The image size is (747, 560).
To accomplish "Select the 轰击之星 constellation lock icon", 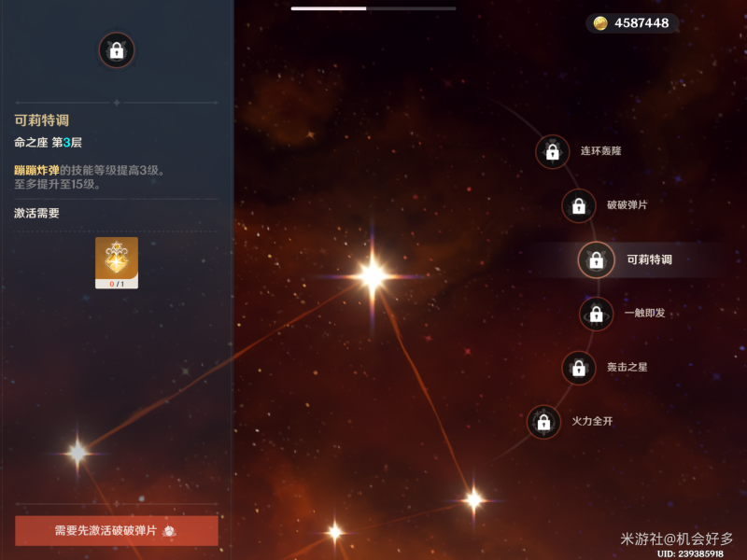I will (579, 368).
